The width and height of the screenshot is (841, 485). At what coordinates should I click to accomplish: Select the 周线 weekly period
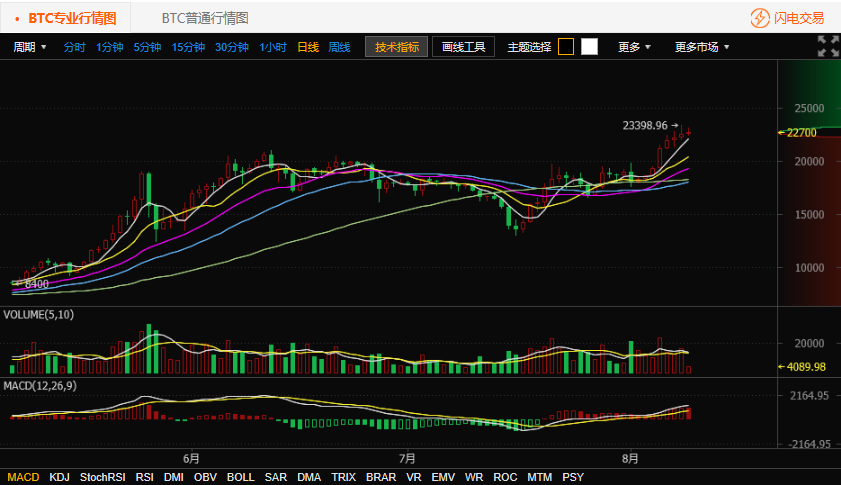tap(339, 47)
